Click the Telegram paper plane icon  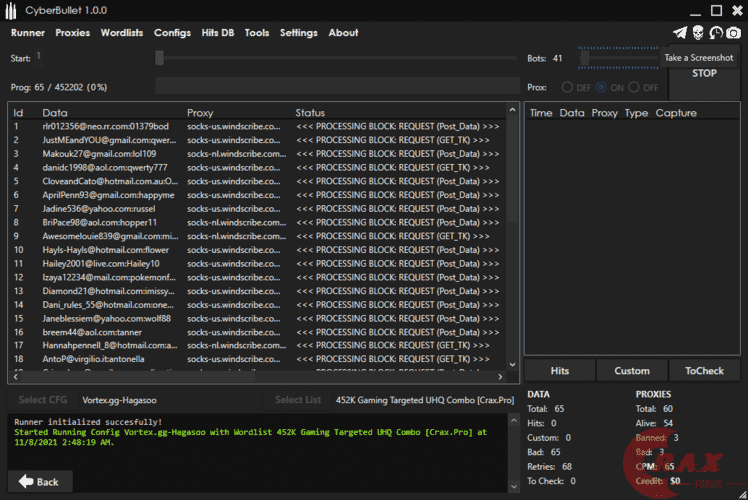[x=680, y=33]
